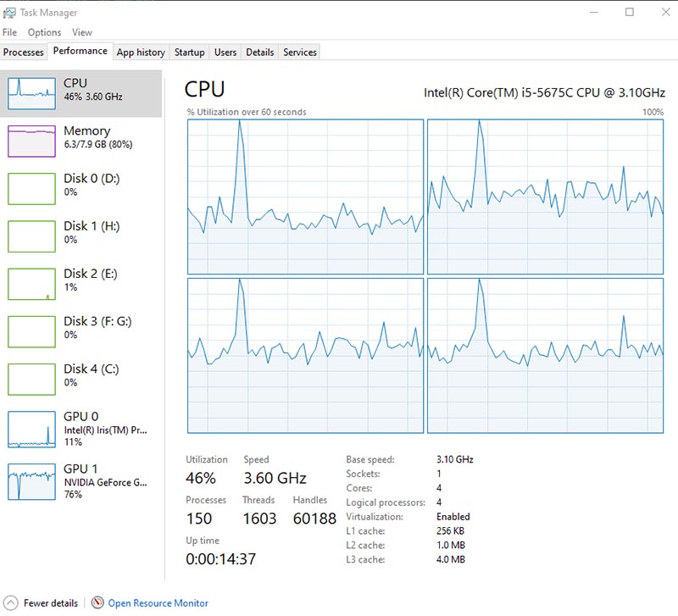
Task: Select GPU 1 NVIDIA GeForce in sidebar
Action: [x=81, y=481]
